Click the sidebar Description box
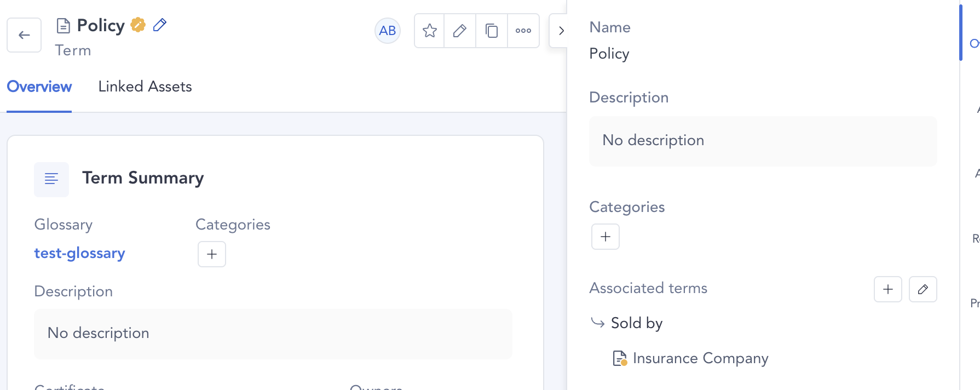Viewport: 980px width, 390px height. pos(763,141)
